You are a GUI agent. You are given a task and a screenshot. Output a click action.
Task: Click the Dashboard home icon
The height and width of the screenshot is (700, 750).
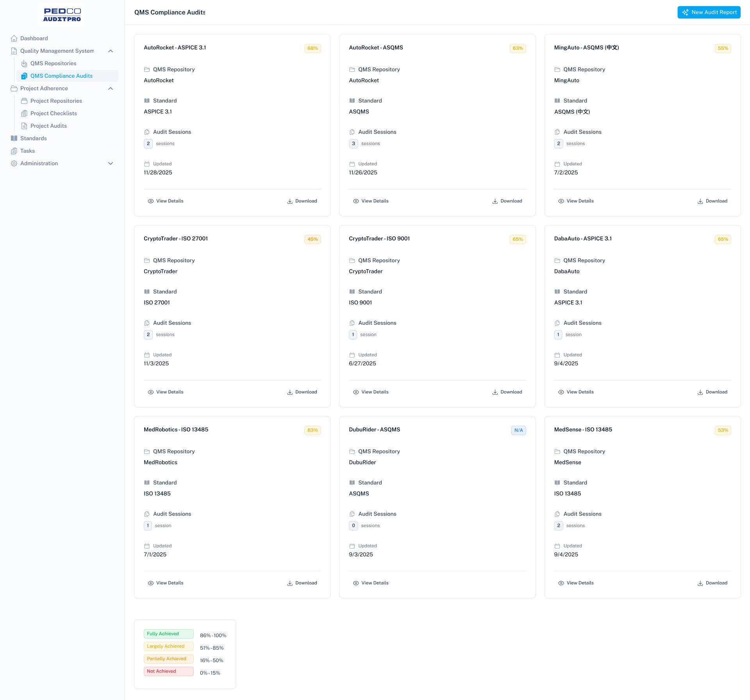tap(14, 38)
